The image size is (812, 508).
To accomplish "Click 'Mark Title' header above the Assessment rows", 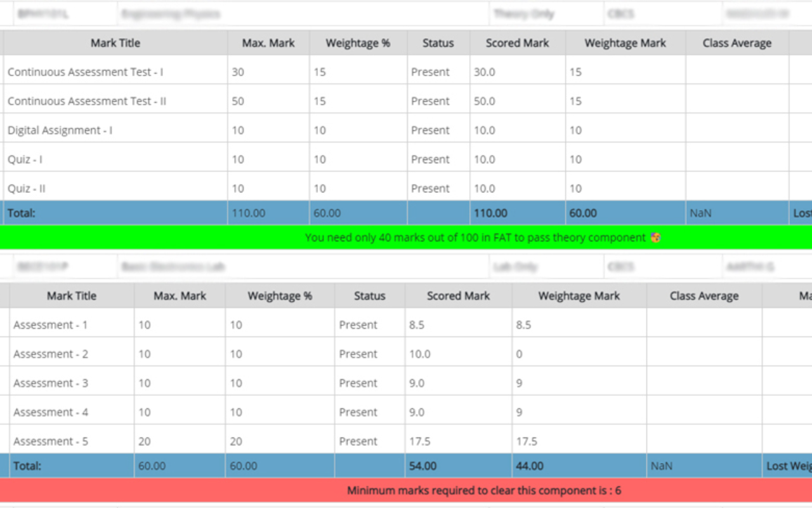I will pyautogui.click(x=72, y=296).
